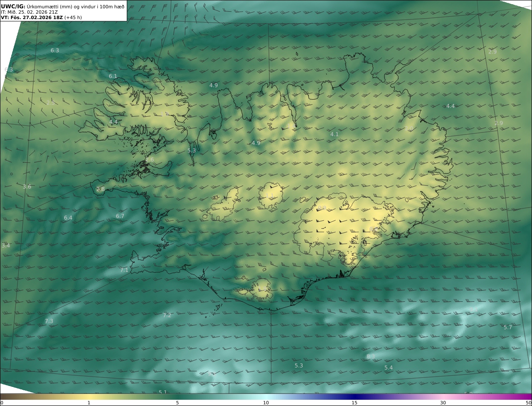Click the 8.3 value over the southern sea
The image size is (532, 406).
point(371,357)
